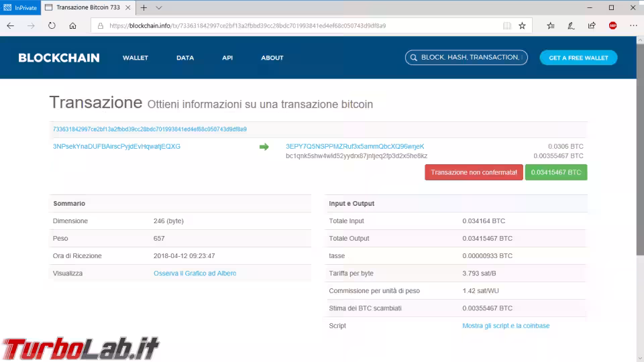Click the red Transazione non confermata button

click(474, 172)
